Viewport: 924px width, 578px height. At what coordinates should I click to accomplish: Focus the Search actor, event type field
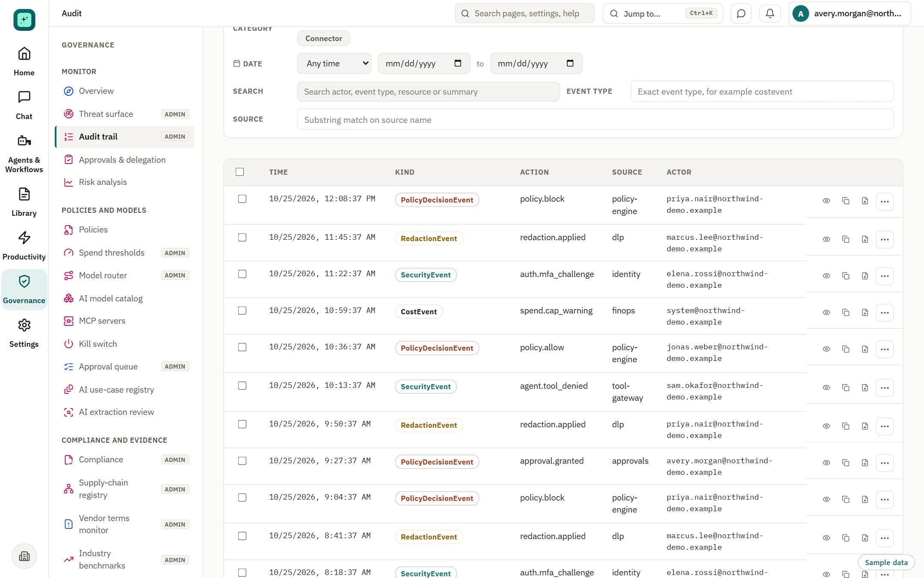pos(428,92)
